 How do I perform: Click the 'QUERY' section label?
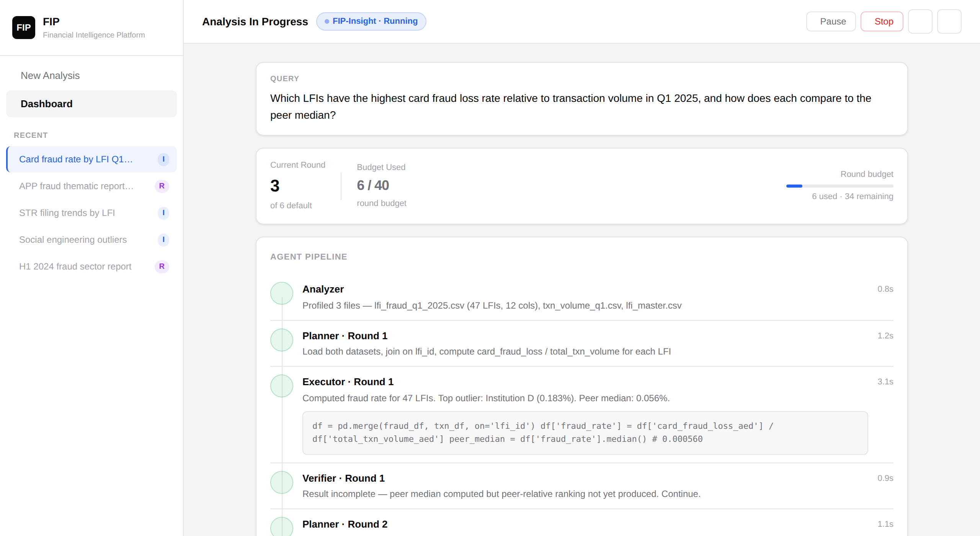click(284, 78)
